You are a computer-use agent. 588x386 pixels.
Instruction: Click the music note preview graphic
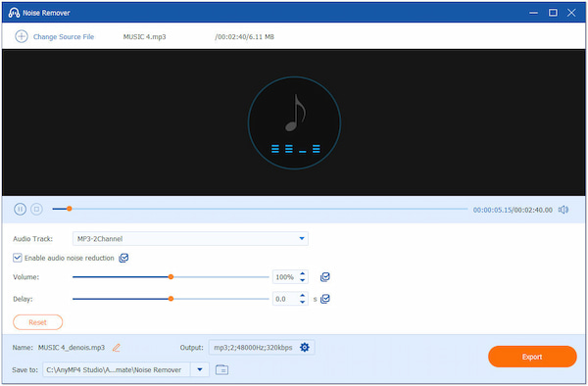(x=294, y=122)
